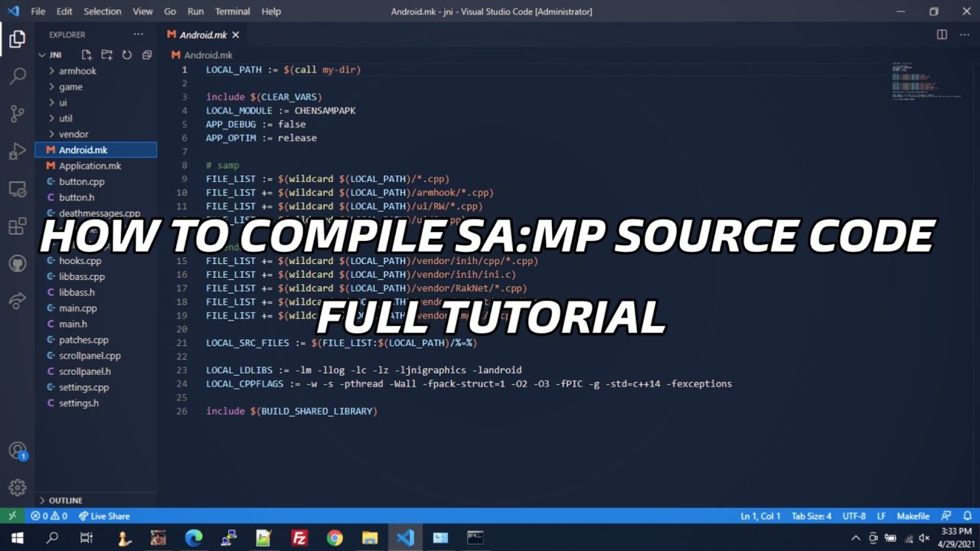Open the View menu
This screenshot has height=551, width=980.
pos(142,11)
